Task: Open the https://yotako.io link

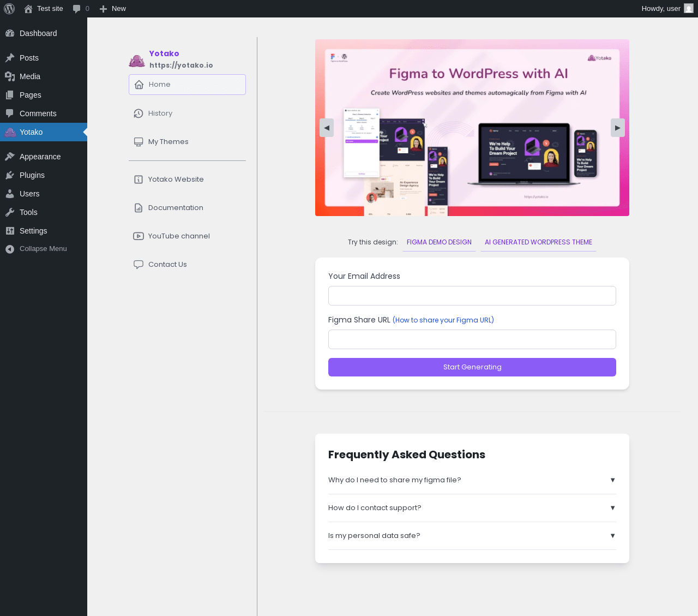Action: pos(182,65)
